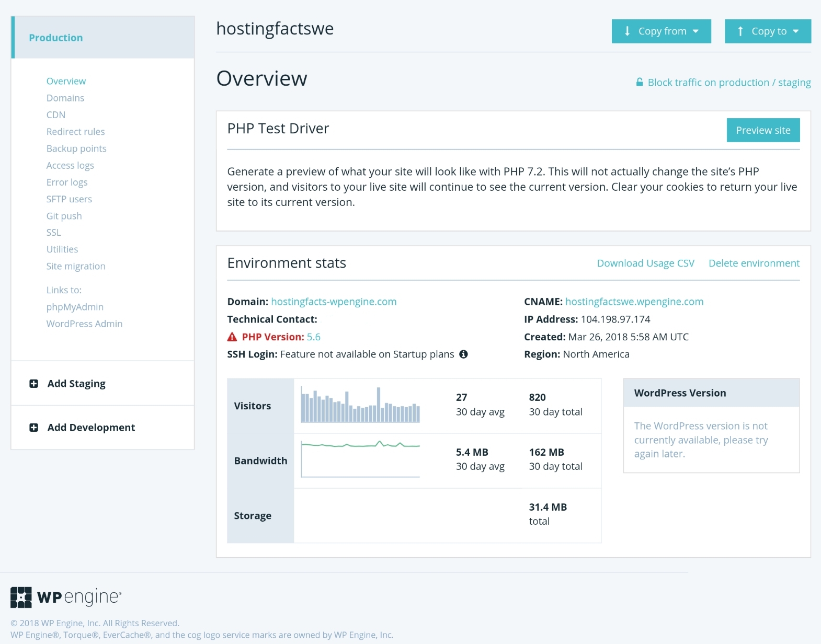Click the plus icon beside Add Development

(x=34, y=428)
